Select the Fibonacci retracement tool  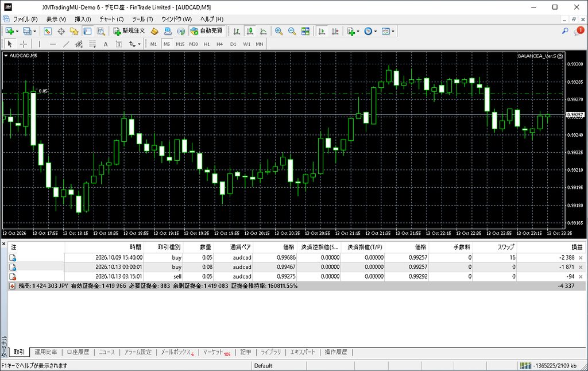[92, 44]
